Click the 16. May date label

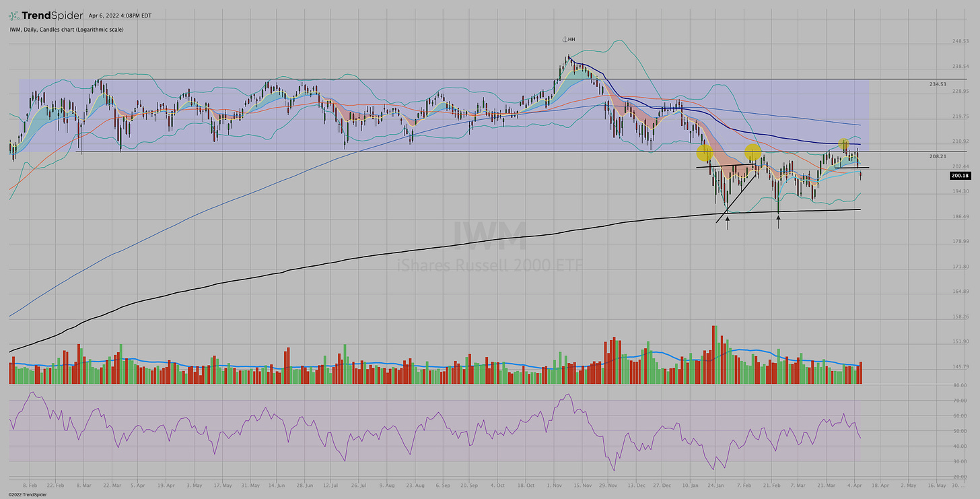(x=936, y=484)
